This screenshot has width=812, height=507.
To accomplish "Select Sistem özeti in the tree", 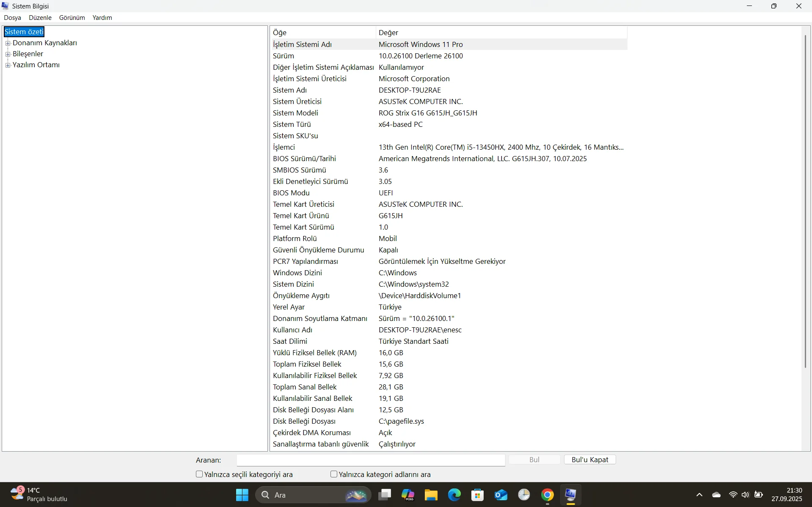I will (x=24, y=32).
